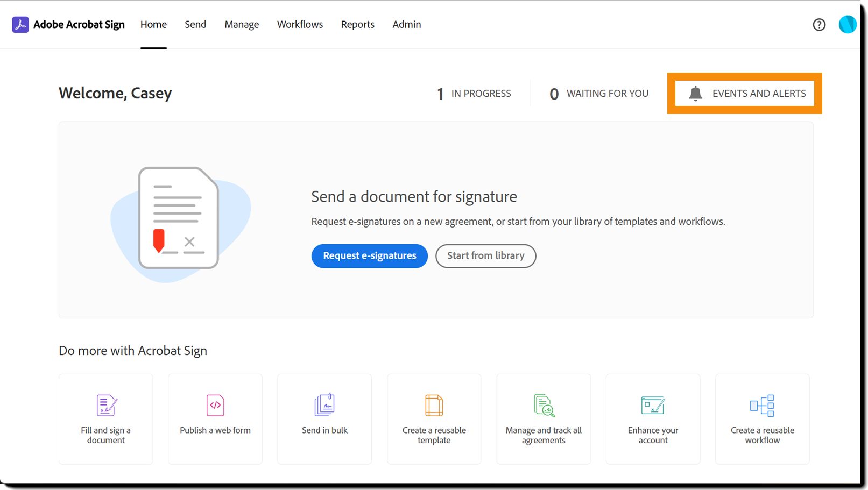Click the Adobe Acrobat Sign logo icon

point(20,25)
